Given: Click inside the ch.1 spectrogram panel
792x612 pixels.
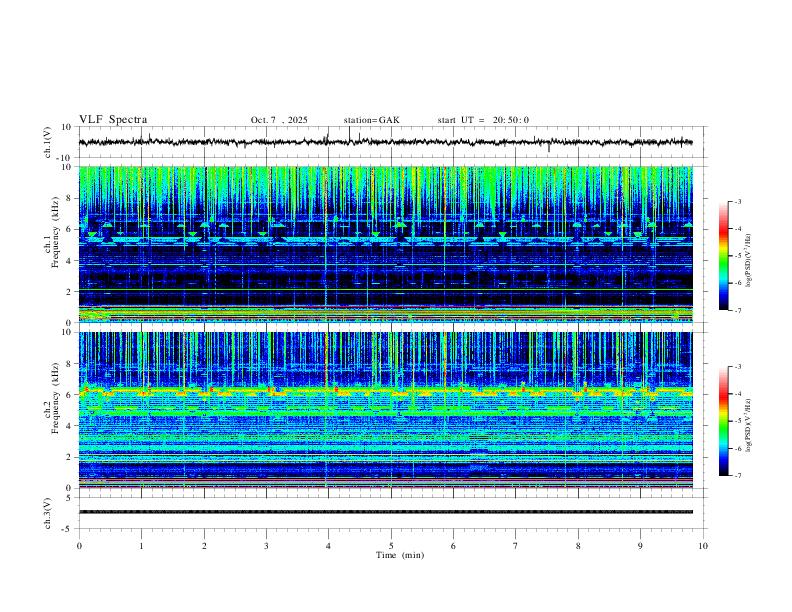Looking at the screenshot, I should pyautogui.click(x=385, y=244).
